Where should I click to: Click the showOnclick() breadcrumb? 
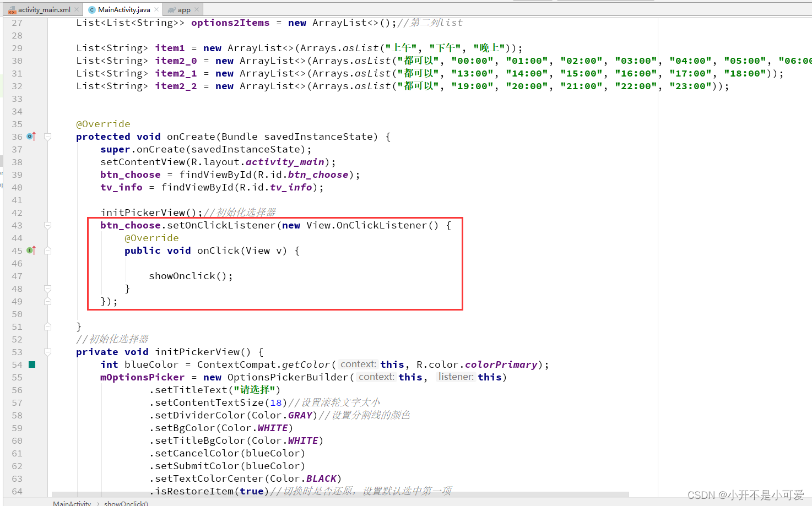coord(126,503)
